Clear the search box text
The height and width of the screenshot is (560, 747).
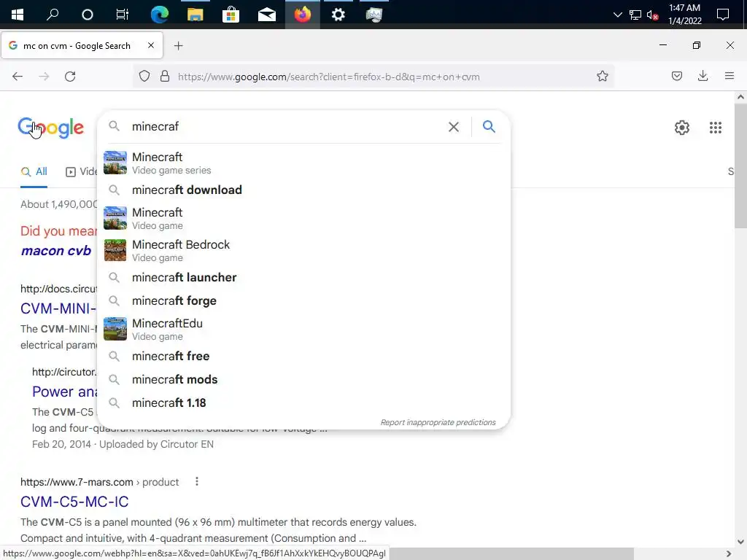point(454,127)
